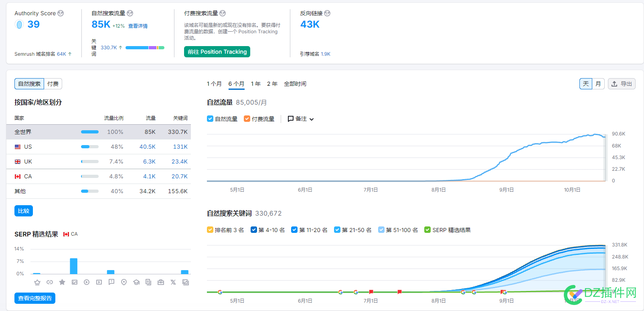Click the CA traffic value 4.1K

pyautogui.click(x=150, y=176)
